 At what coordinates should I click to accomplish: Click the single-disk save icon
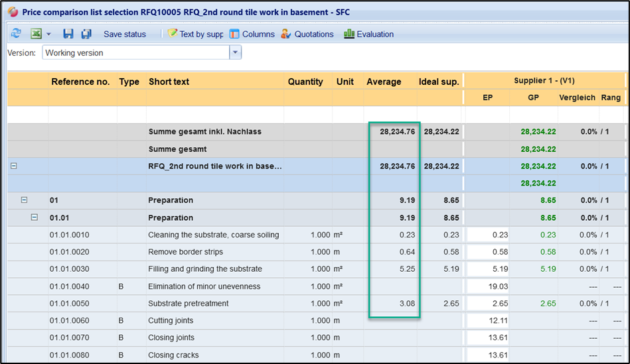pos(68,34)
